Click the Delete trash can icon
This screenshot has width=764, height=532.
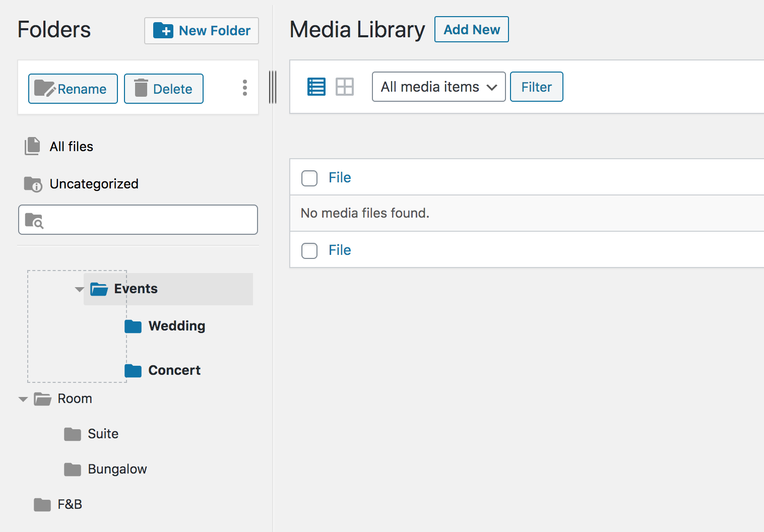141,88
